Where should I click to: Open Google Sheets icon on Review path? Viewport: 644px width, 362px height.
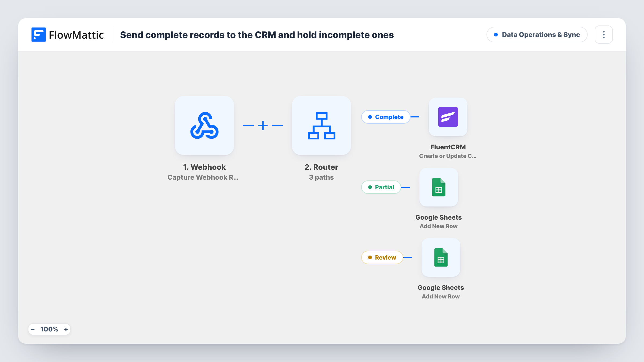click(x=441, y=257)
